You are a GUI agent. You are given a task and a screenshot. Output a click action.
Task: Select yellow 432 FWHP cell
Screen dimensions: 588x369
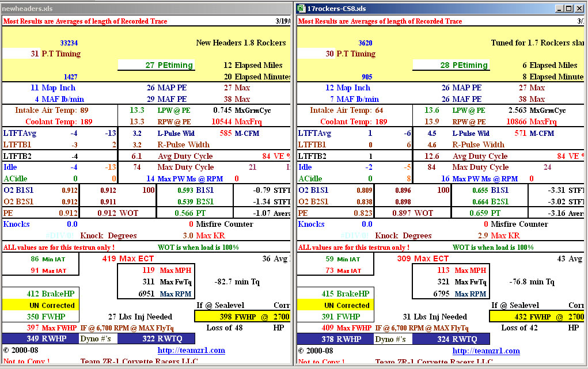click(536, 317)
